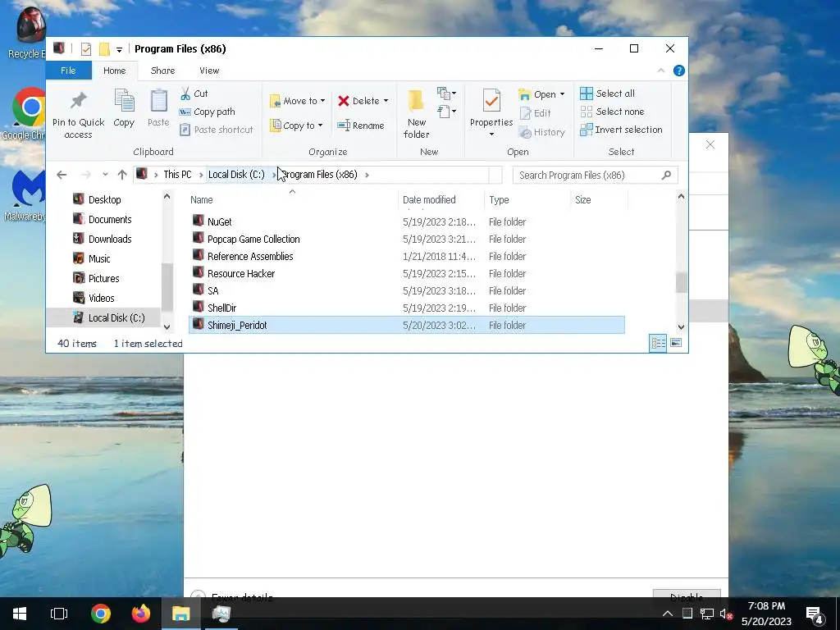Image resolution: width=840 pixels, height=630 pixels.
Task: Switch to the View ribbon tab
Action: coord(209,71)
